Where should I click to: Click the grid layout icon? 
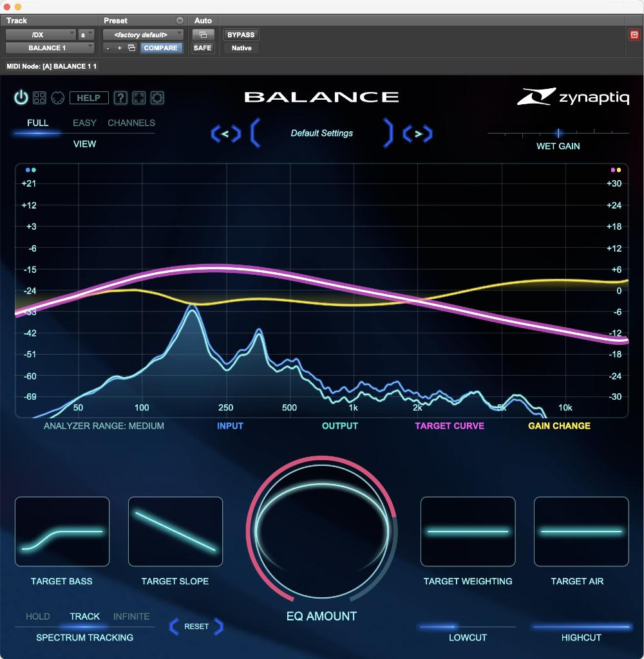39,98
